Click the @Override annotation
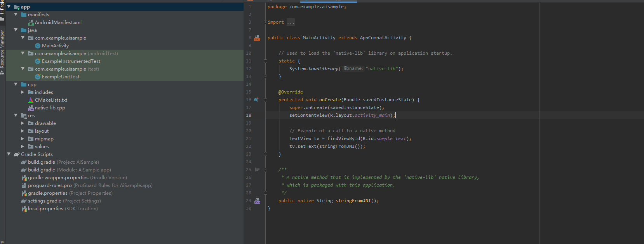The width and height of the screenshot is (644, 244). (291, 92)
